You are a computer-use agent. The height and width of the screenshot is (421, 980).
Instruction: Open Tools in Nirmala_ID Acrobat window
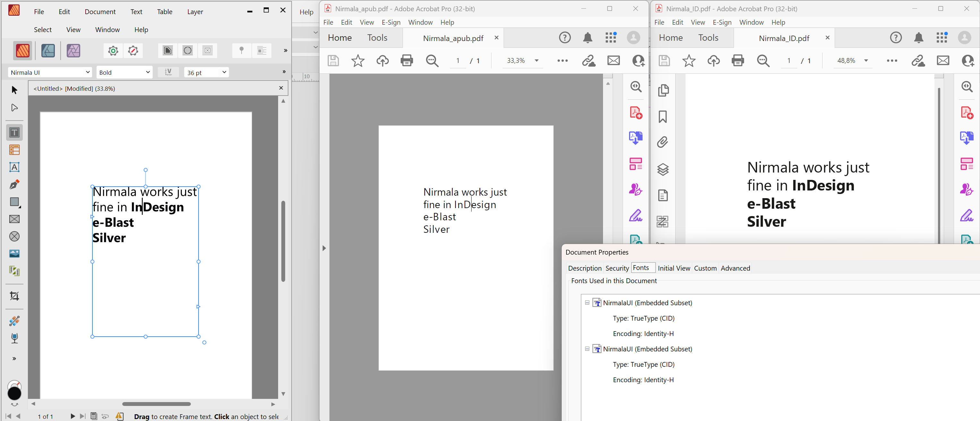[x=708, y=38]
